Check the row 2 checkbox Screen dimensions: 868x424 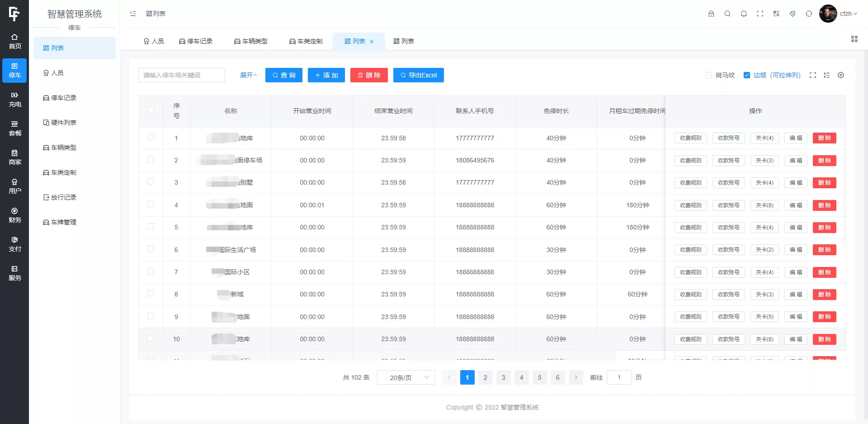[151, 159]
